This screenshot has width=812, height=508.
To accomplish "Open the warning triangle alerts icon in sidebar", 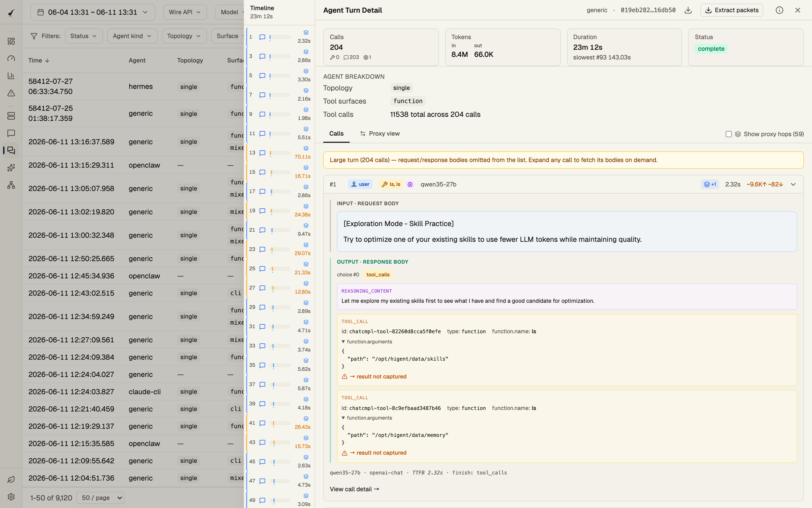I will [11, 93].
